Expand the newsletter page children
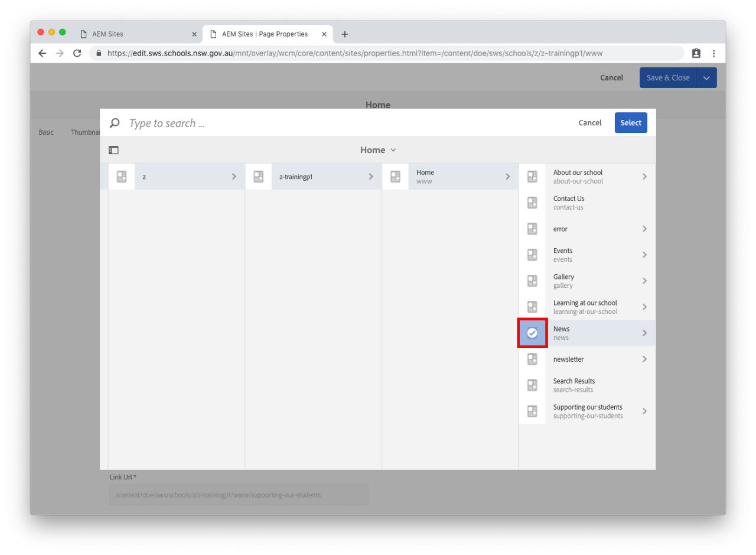 click(x=644, y=359)
